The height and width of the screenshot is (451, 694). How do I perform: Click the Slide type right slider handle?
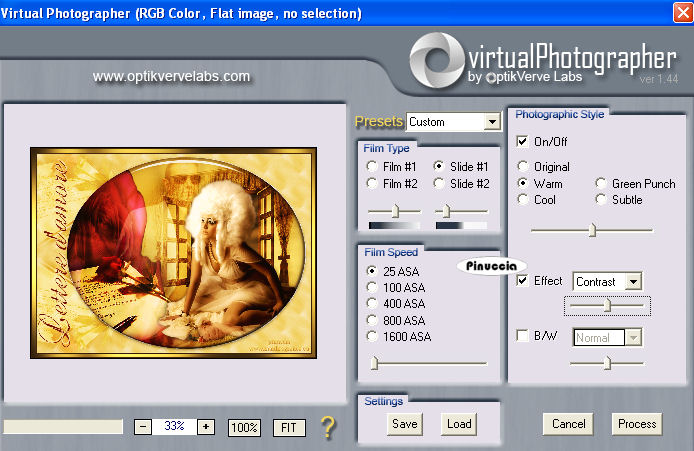(x=446, y=211)
